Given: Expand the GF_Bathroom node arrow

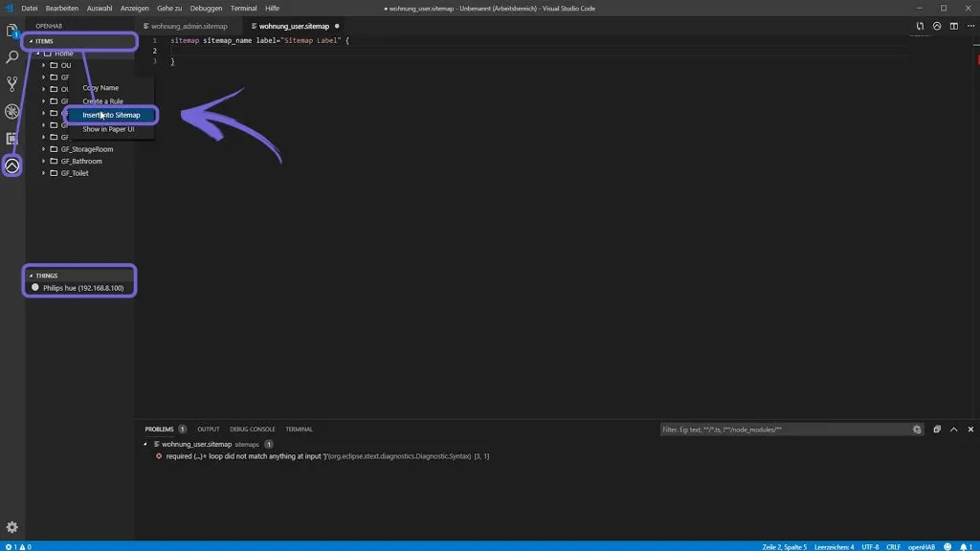Looking at the screenshot, I should pos(44,161).
